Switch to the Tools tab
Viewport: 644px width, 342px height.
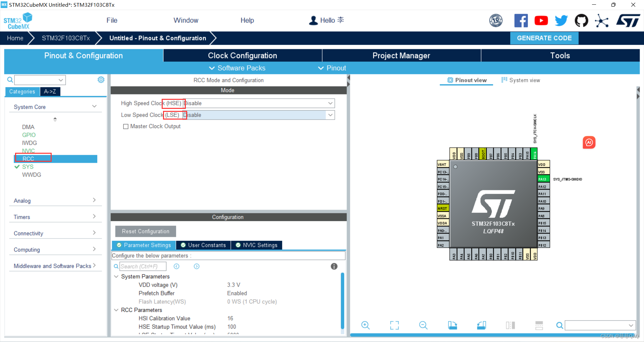point(560,56)
